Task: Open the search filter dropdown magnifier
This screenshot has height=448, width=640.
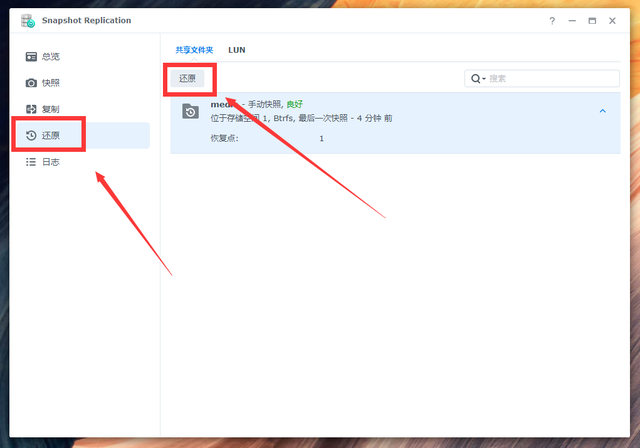Action: tap(478, 78)
